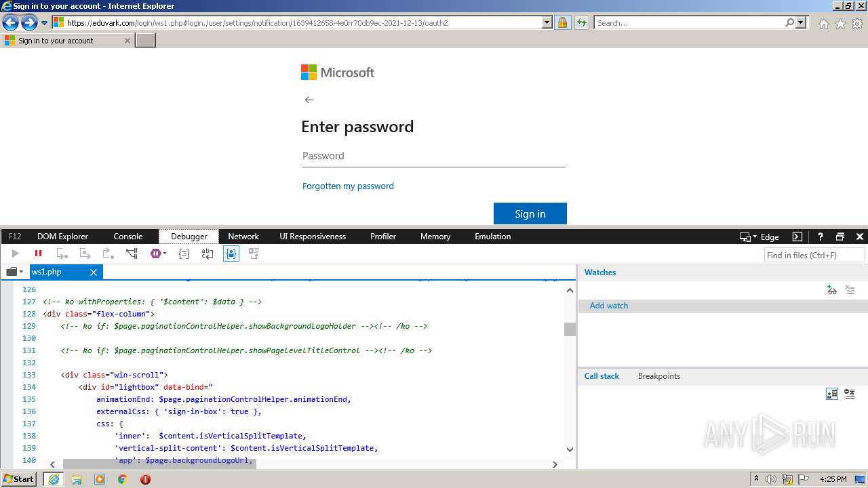Open the Memory tab
868x488 pixels.
[x=435, y=237]
